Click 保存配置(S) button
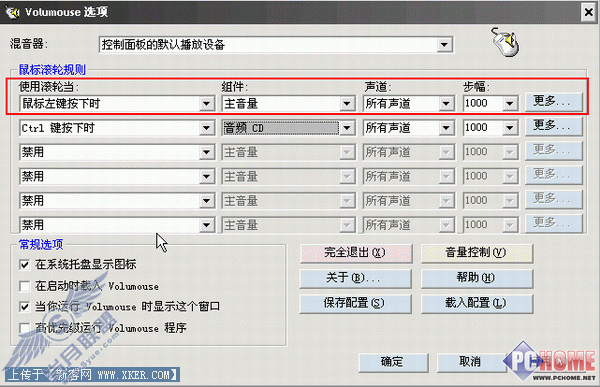 pos(356,304)
